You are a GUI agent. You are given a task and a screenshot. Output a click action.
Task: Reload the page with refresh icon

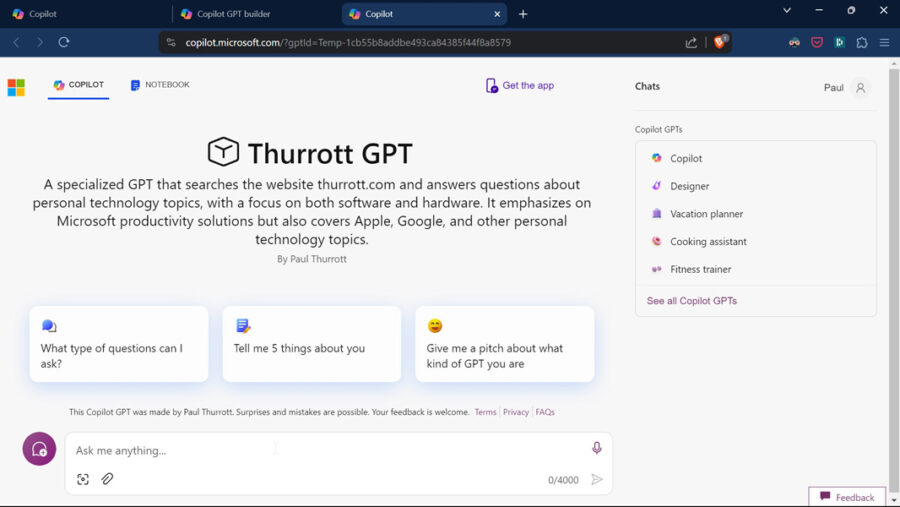[x=64, y=42]
